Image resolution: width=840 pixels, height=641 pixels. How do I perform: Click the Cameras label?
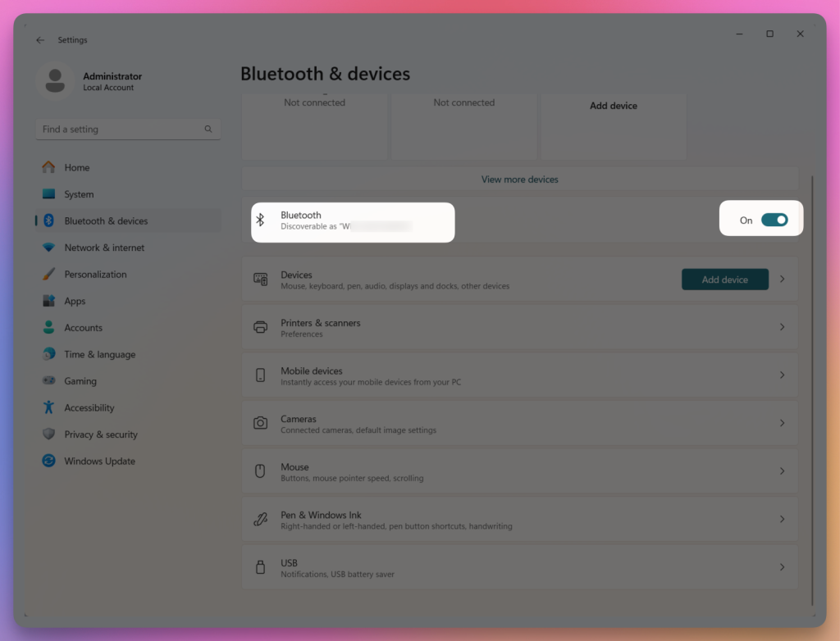point(299,419)
